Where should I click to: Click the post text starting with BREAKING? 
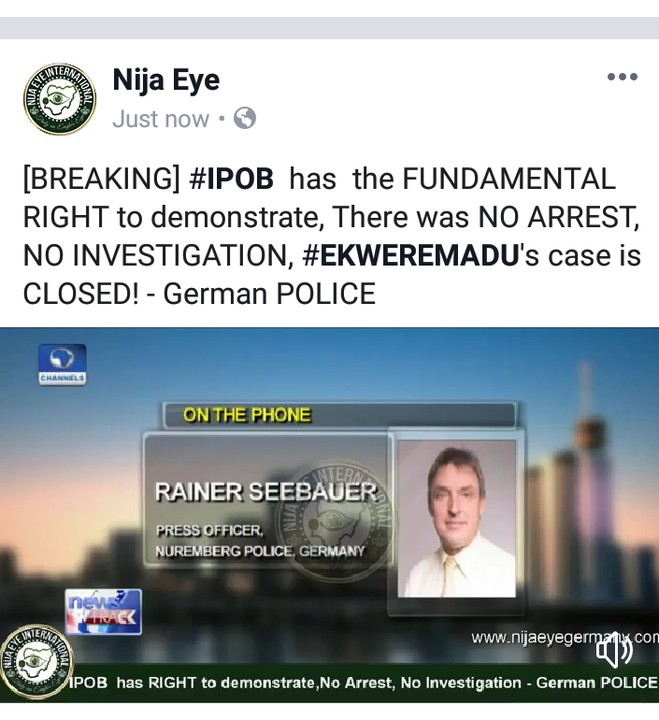point(332,236)
